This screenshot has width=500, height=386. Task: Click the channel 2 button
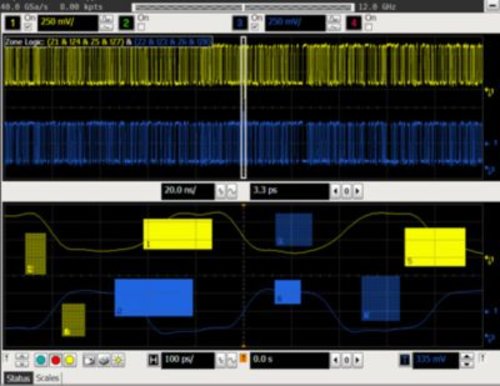[x=126, y=23]
